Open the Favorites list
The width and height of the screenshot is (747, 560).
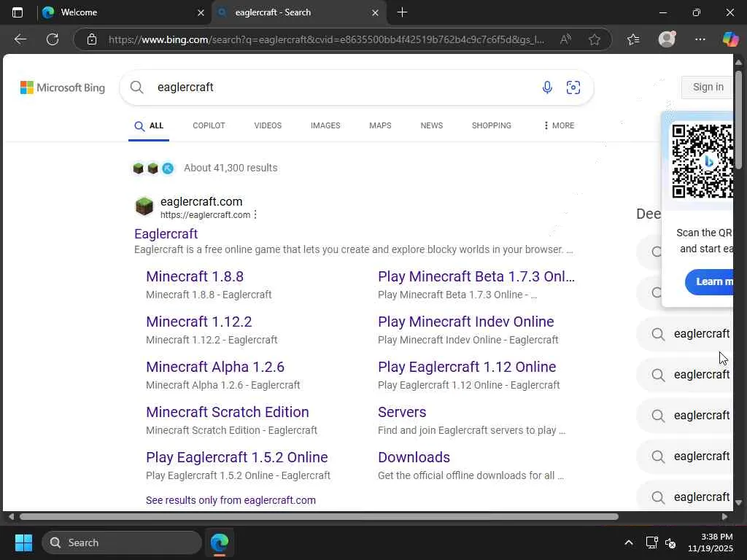click(633, 39)
